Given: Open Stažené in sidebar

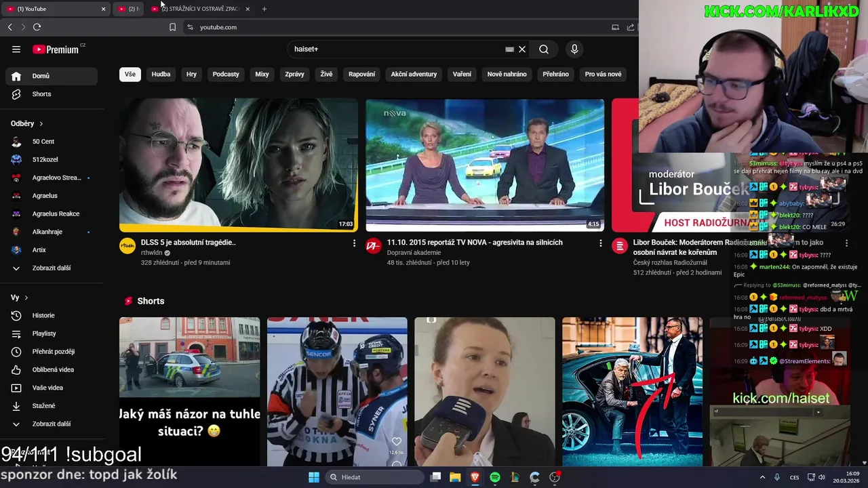Looking at the screenshot, I should pos(52,406).
